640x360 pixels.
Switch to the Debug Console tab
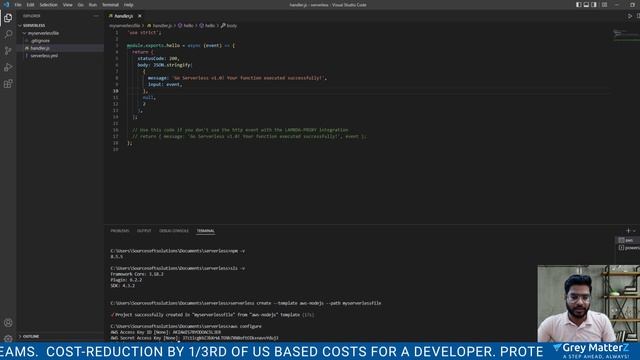pos(174,231)
